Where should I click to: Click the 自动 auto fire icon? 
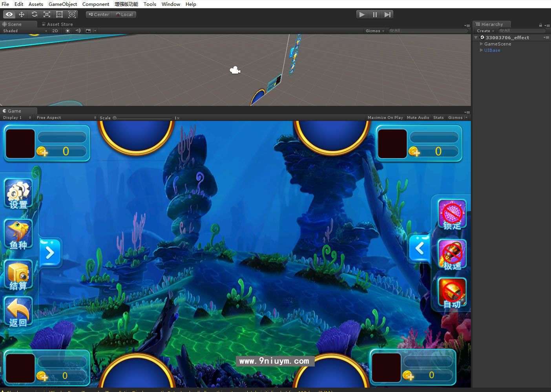[x=452, y=293]
